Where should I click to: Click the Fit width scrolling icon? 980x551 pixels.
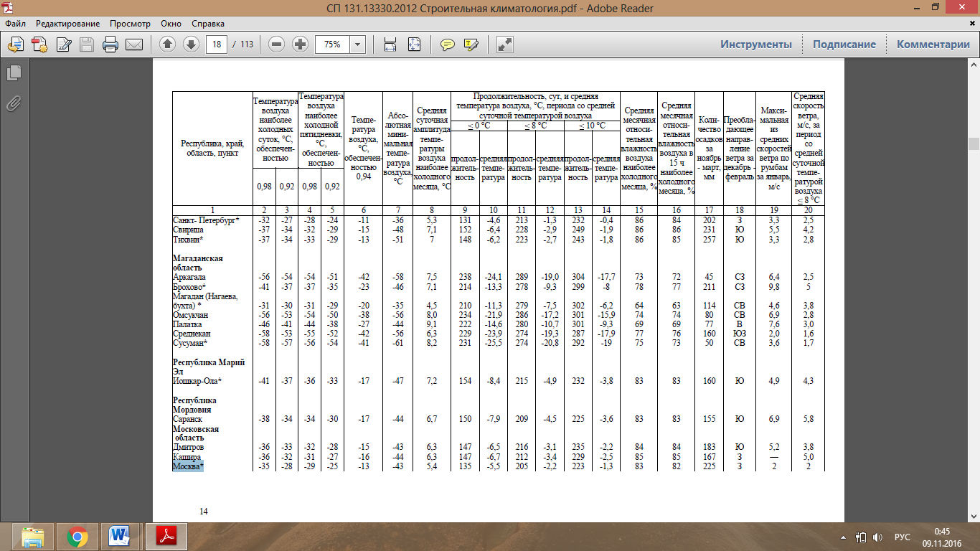pyautogui.click(x=390, y=44)
